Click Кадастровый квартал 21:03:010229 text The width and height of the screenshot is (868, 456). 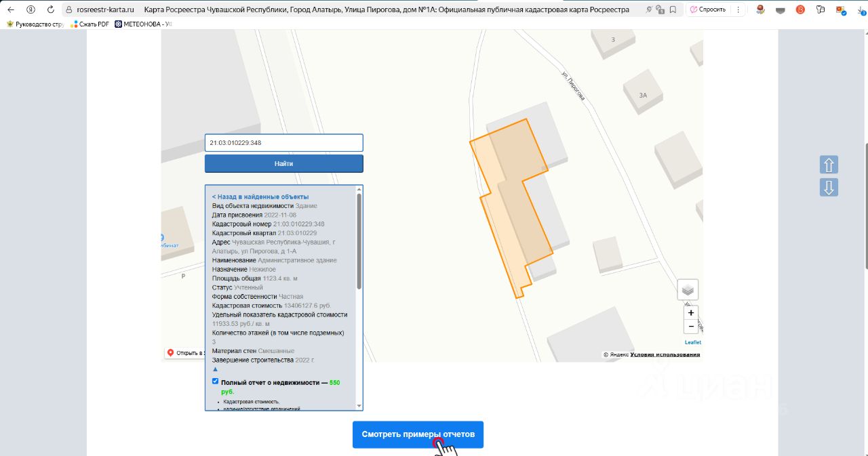click(x=264, y=233)
